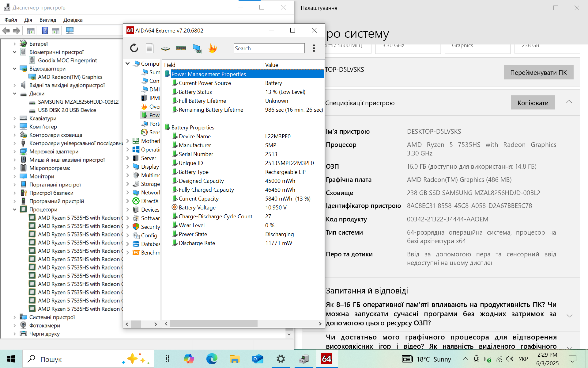Open the AIDA64 disk benchmark toolbar icon
Image resolution: width=588 pixels, height=368 pixels.
165,48
